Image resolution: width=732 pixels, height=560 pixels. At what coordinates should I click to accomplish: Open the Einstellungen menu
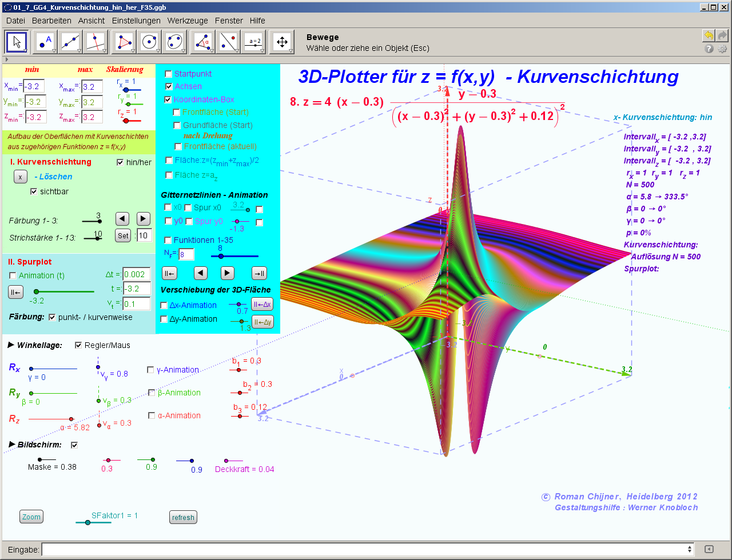click(136, 21)
